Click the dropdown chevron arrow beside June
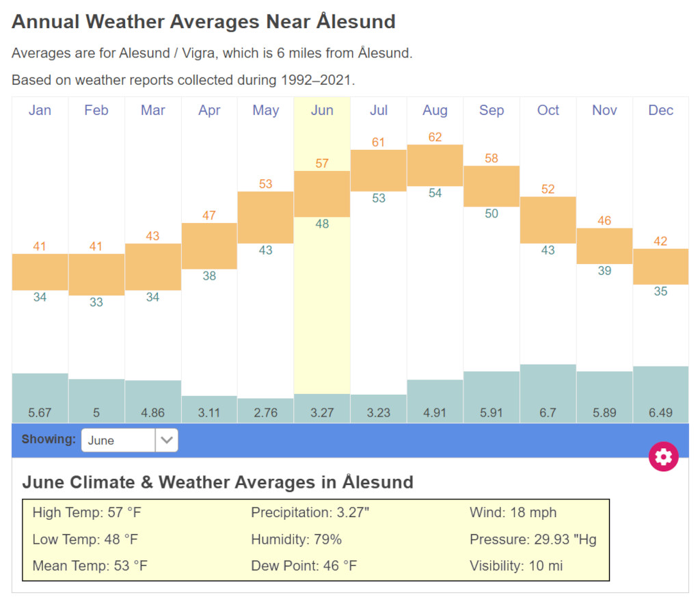Screen dimensions: 700x604 click(166, 440)
